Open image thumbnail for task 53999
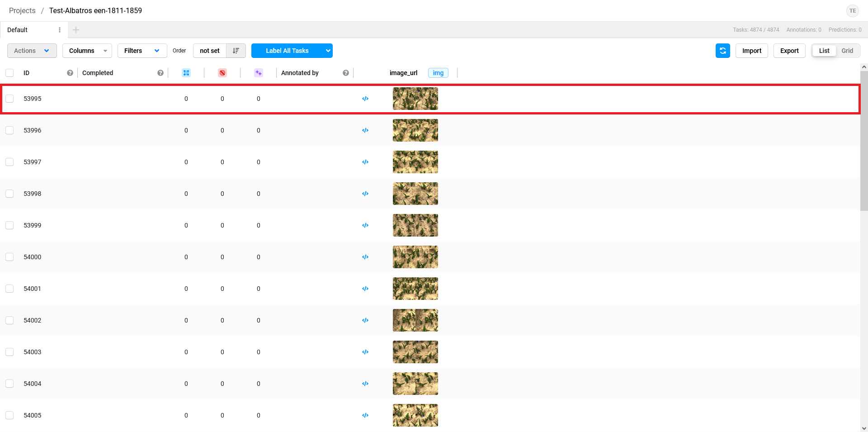 click(415, 225)
